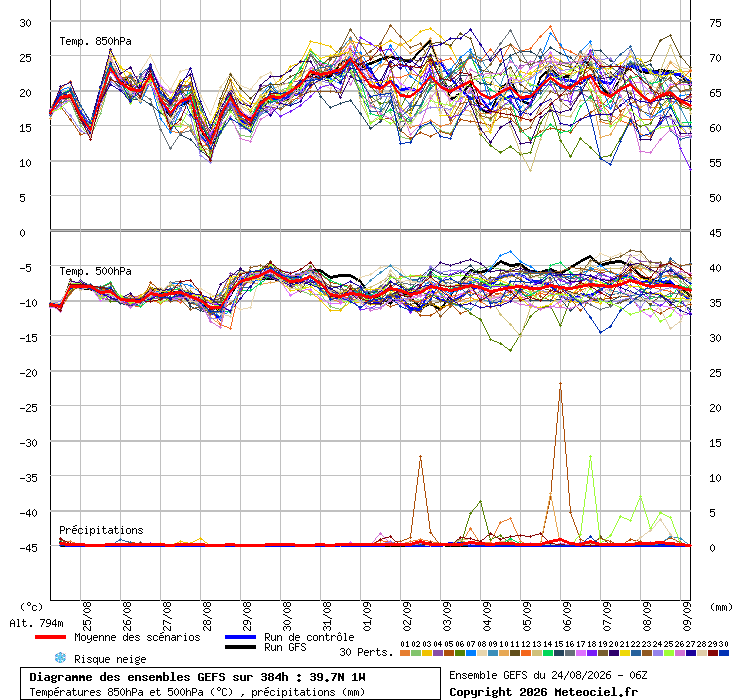Select the dark red perturbation 29 swatch
Screen dimensions: 740x700
[713, 653]
